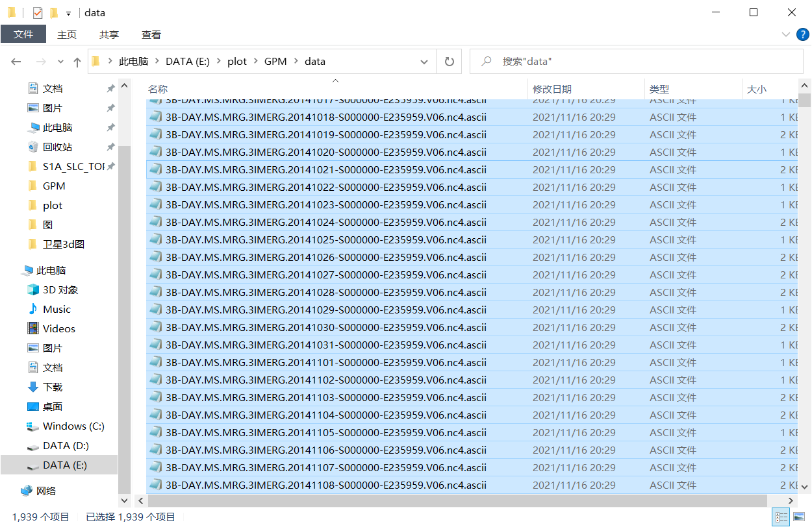Click the Properties quick access icon
The image size is (812, 527).
click(38, 12)
